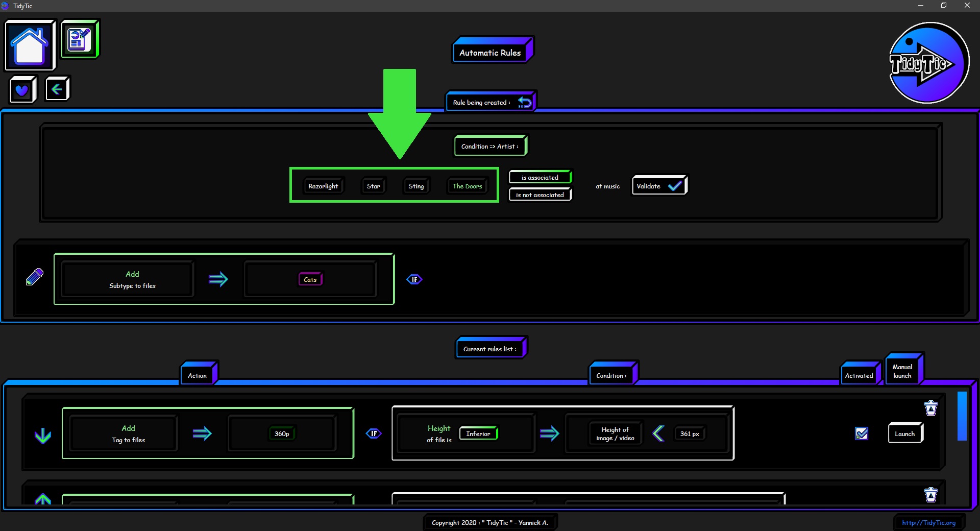Toggle the Activated checkbox for 360p rule
The width and height of the screenshot is (980, 531).
coord(862,433)
